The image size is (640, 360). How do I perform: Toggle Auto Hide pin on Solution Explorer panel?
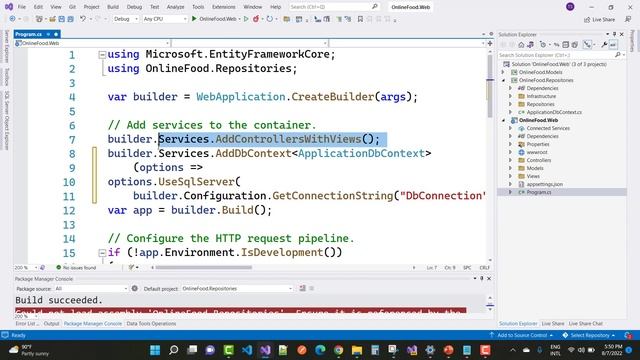[614, 34]
